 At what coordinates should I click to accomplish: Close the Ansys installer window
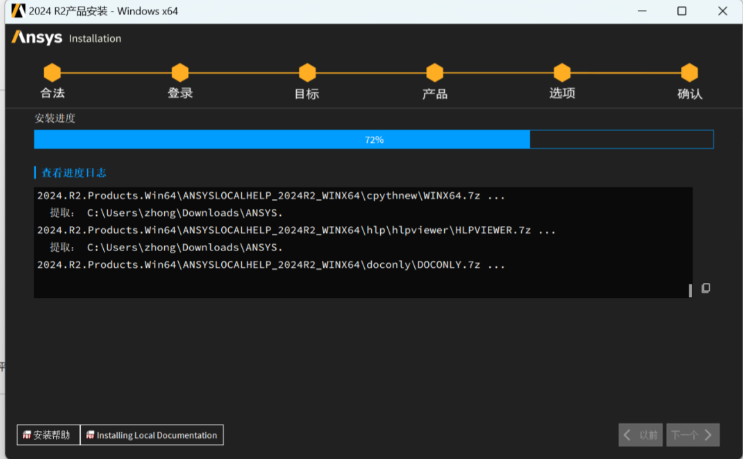(x=721, y=11)
